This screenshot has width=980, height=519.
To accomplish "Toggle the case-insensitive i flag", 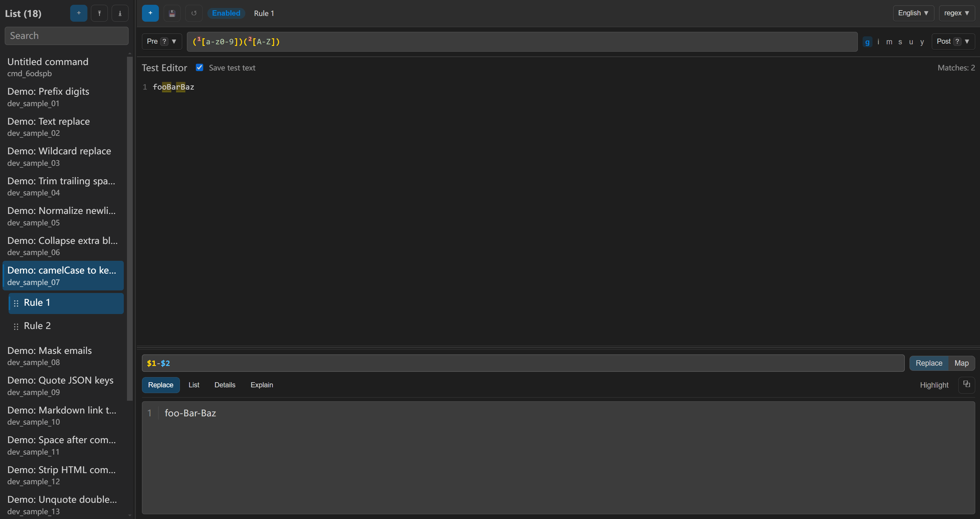I will click(x=878, y=42).
